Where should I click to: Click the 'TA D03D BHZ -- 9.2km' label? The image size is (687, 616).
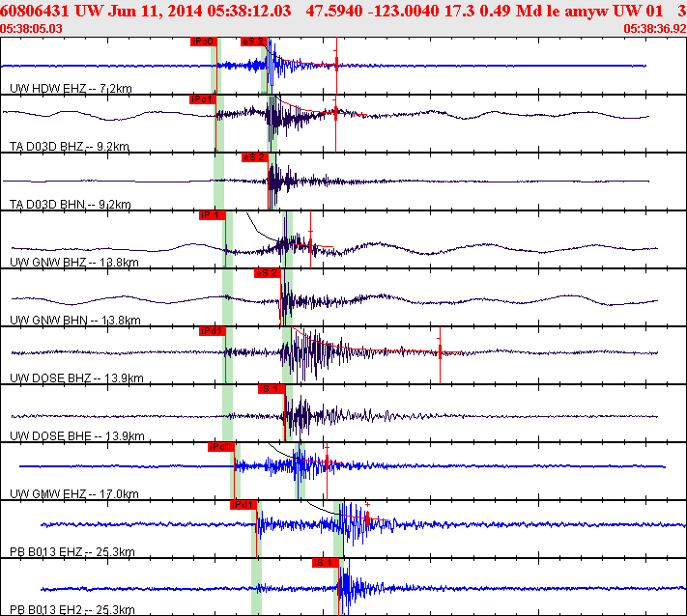pyautogui.click(x=70, y=146)
